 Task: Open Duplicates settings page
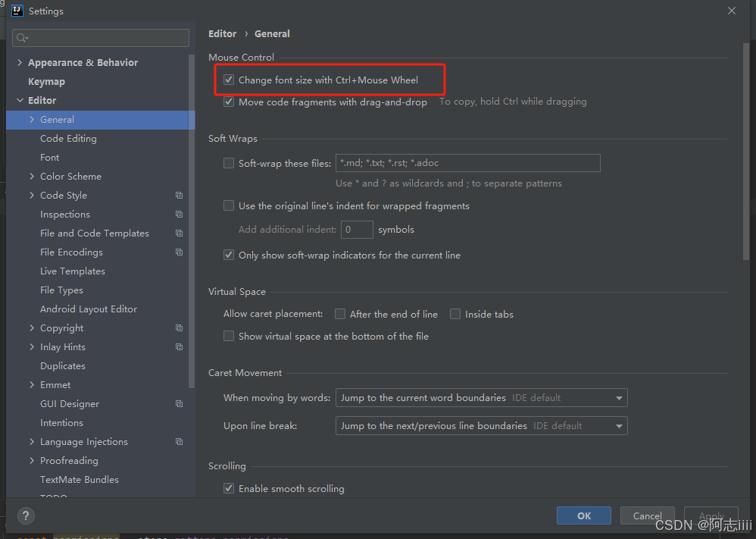point(63,365)
